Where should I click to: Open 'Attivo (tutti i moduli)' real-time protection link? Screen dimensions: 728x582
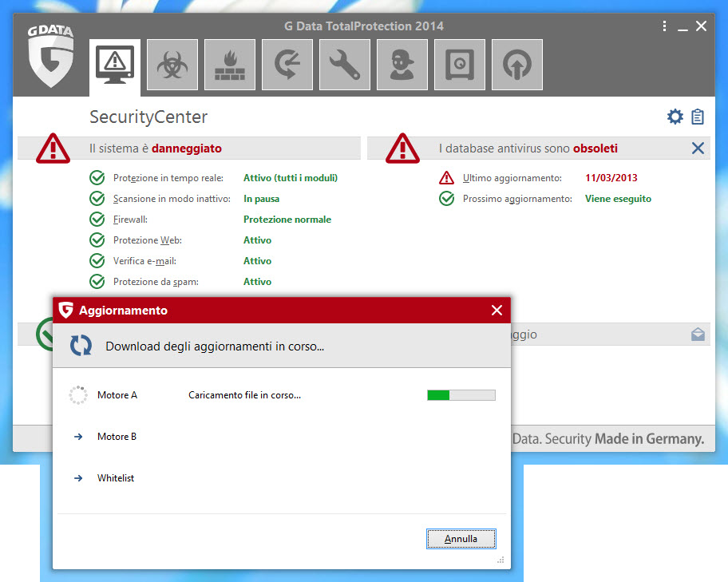click(x=291, y=178)
